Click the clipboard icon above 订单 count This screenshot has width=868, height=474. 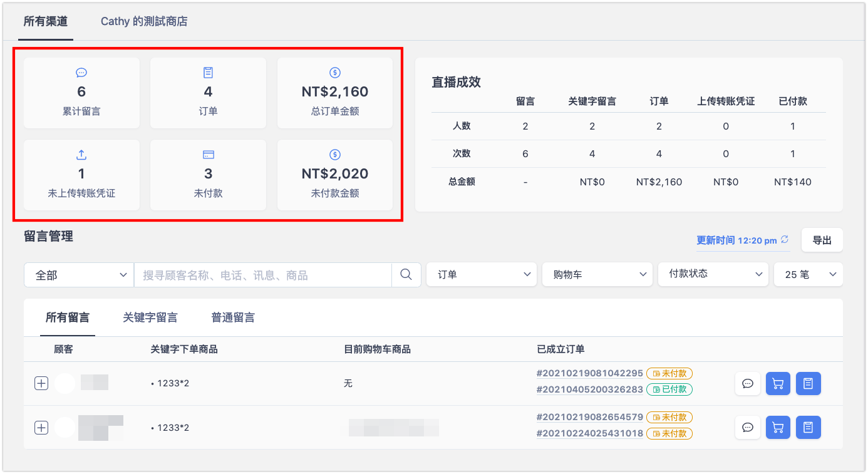tap(208, 73)
